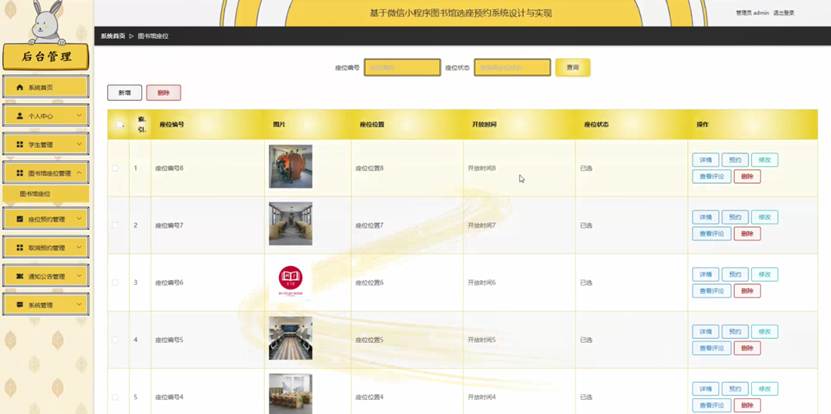The image size is (831, 414).
Task: Click the 删除 button above the table
Action: tap(164, 93)
